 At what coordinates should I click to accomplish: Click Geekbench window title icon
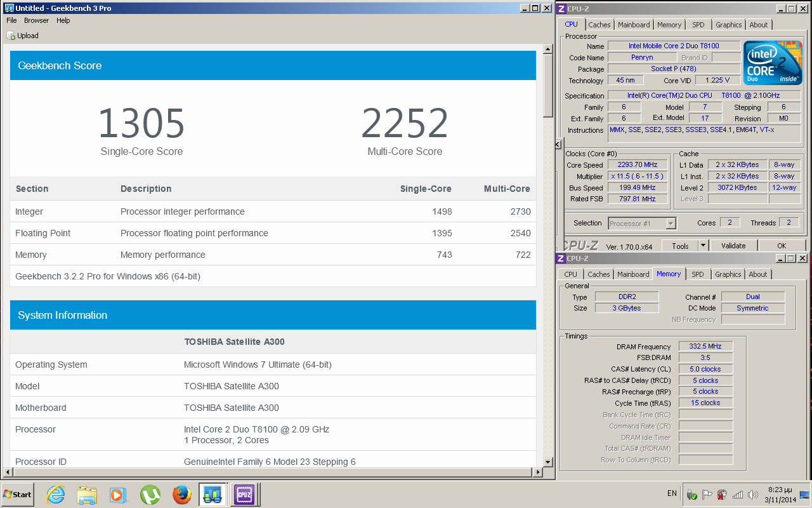pyautogui.click(x=10, y=8)
